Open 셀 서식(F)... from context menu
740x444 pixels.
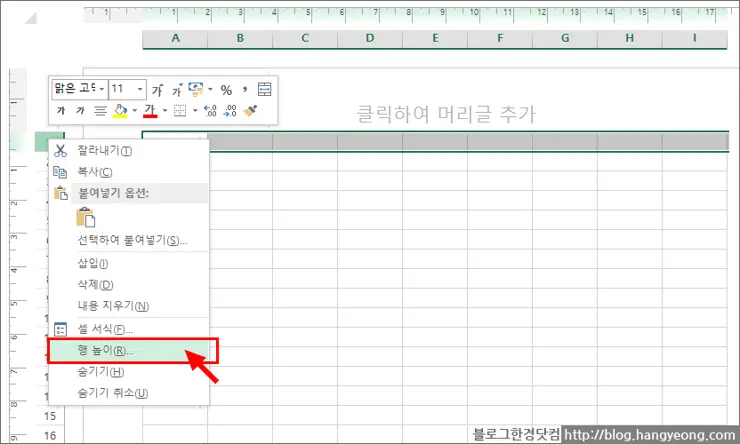(x=129, y=329)
